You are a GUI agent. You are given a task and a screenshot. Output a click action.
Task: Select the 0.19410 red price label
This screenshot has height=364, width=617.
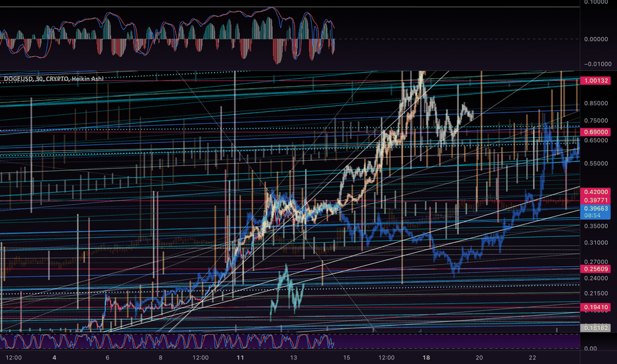tap(595, 307)
